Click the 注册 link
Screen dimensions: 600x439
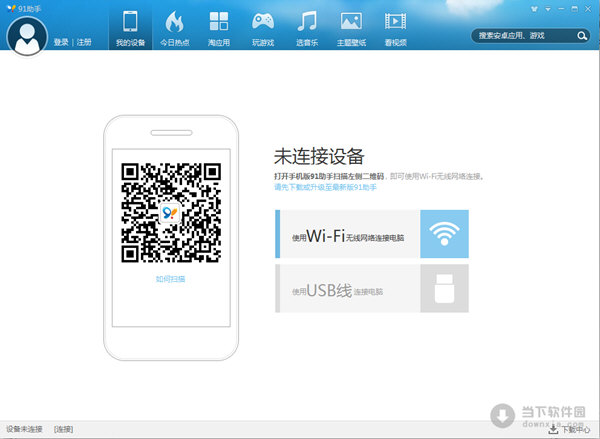tap(84, 42)
